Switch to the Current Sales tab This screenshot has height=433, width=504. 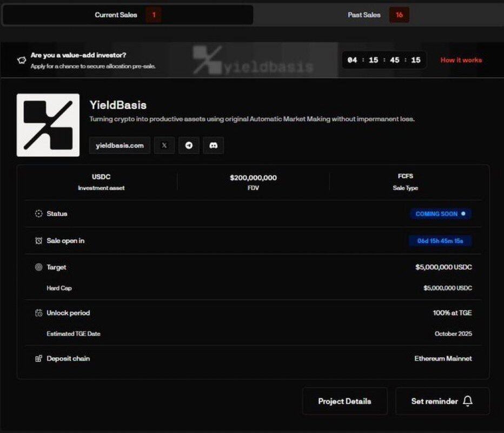pyautogui.click(x=128, y=15)
